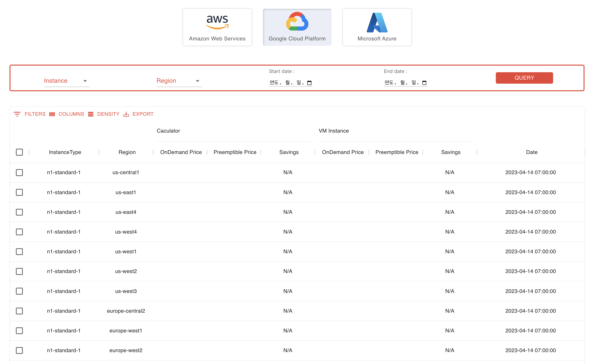Check the us-east1 row checkbox
Screen dimensions: 604x364
[19, 192]
